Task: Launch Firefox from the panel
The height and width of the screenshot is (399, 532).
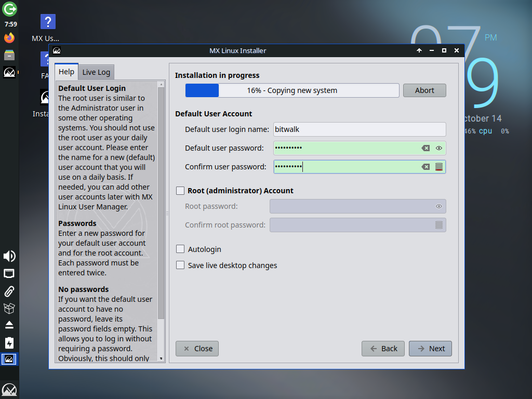Action: point(9,37)
